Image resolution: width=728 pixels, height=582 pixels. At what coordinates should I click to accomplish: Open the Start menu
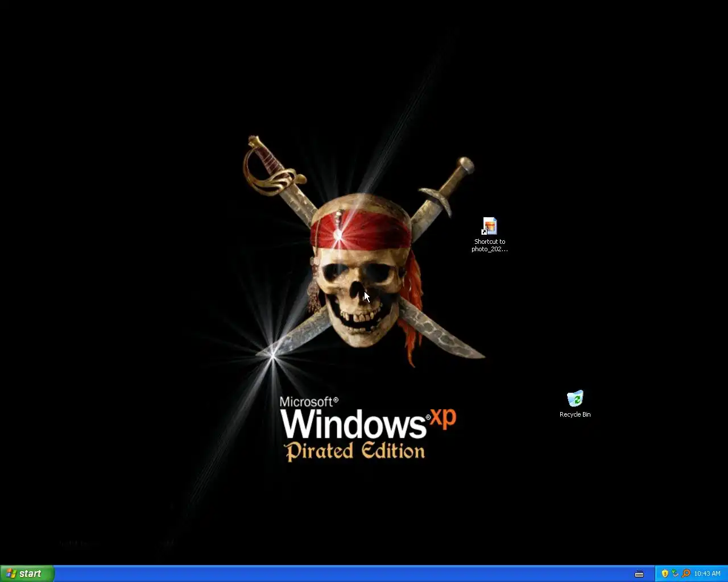point(27,573)
